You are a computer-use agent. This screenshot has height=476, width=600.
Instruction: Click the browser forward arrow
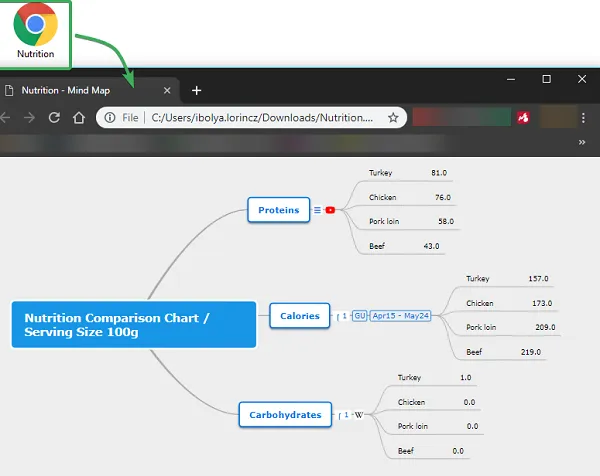27,118
